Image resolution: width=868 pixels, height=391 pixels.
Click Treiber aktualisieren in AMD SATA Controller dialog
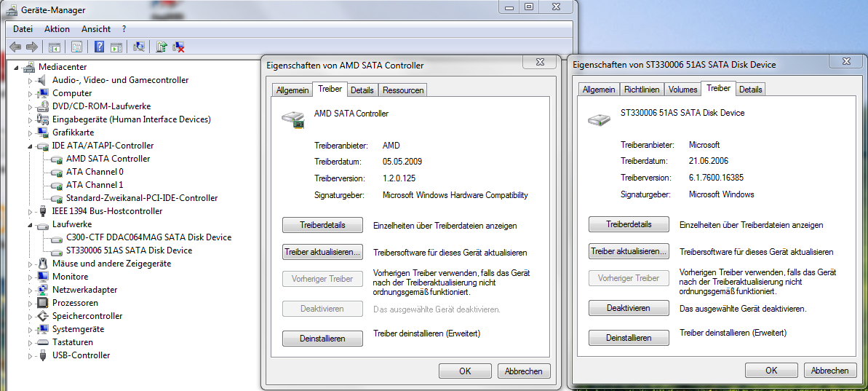point(323,252)
